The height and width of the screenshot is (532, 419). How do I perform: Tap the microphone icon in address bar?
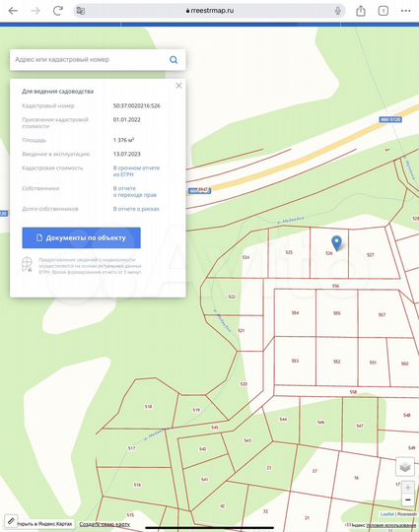point(337,11)
